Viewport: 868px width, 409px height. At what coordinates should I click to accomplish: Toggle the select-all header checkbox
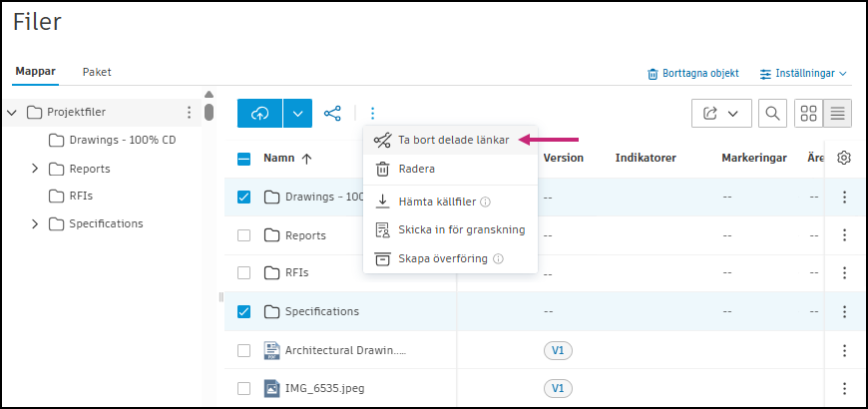[x=243, y=159]
